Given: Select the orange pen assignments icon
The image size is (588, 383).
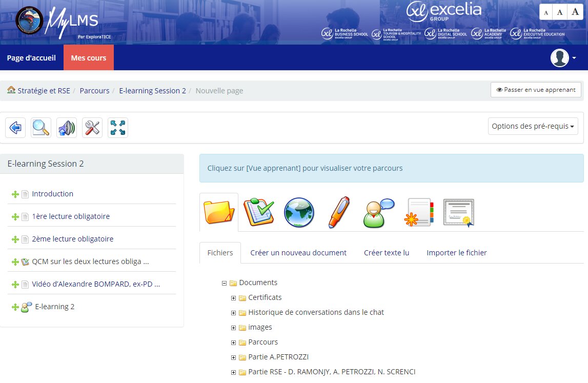Looking at the screenshot, I should pyautogui.click(x=338, y=212).
